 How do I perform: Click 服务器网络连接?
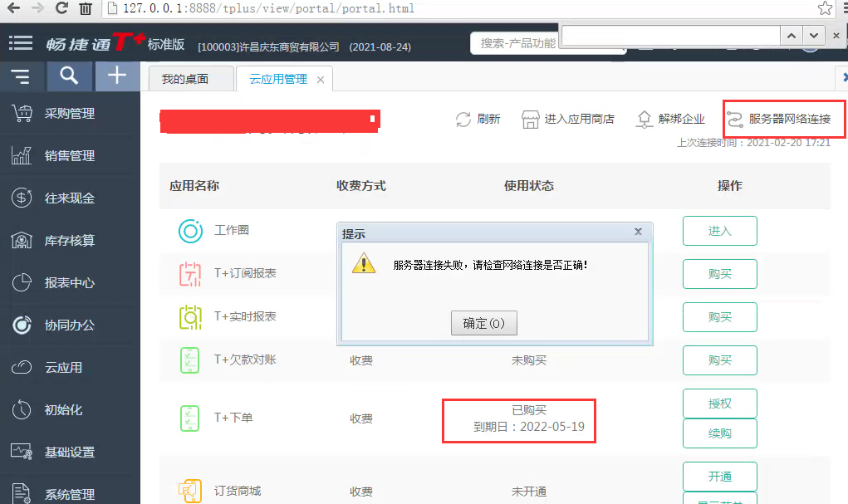pyautogui.click(x=778, y=119)
